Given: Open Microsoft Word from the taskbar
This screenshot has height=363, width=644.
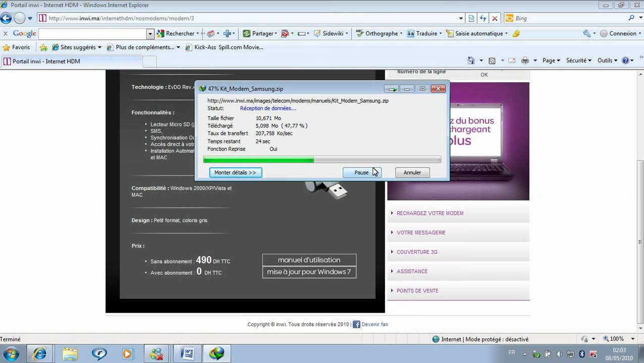Looking at the screenshot, I should (187, 354).
